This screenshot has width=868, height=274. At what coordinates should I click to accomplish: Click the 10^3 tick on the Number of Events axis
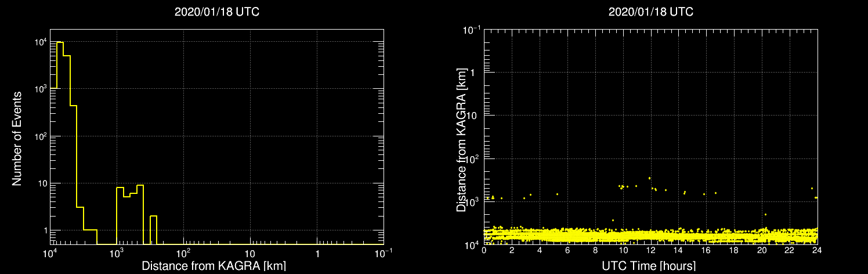click(x=40, y=88)
